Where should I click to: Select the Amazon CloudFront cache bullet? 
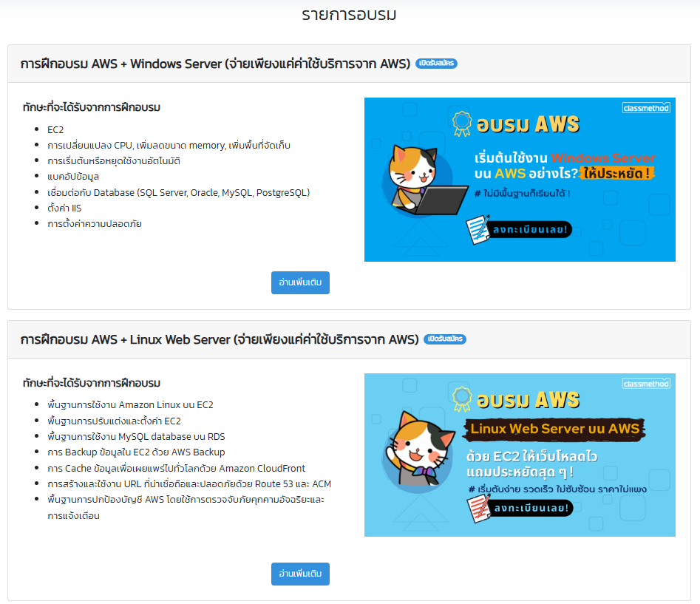click(177, 468)
